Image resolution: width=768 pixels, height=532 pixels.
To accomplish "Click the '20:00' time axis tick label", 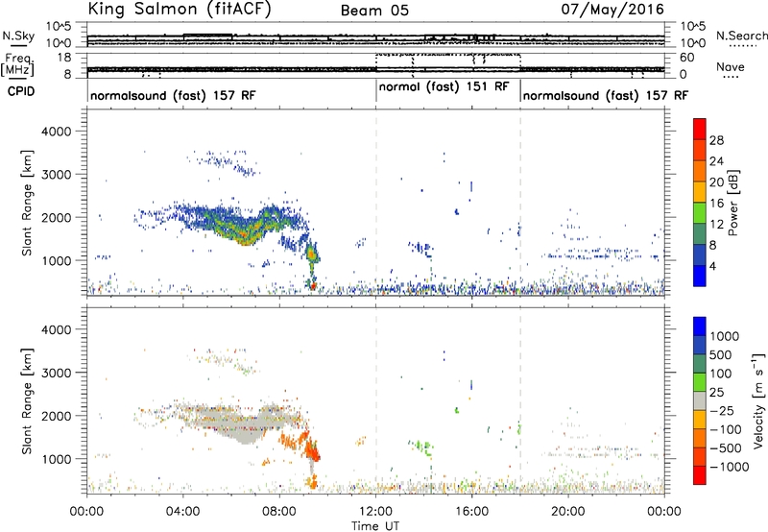I will (x=568, y=512).
